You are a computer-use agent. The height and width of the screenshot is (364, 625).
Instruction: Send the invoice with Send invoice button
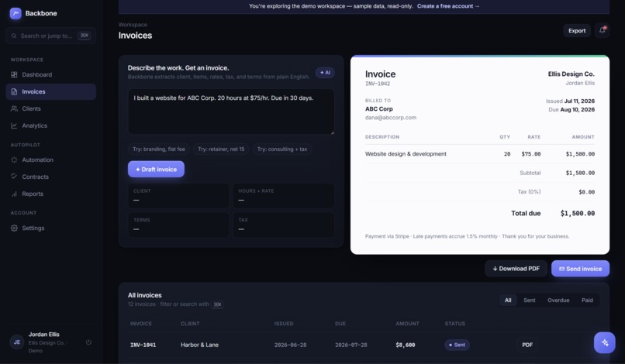click(580, 269)
